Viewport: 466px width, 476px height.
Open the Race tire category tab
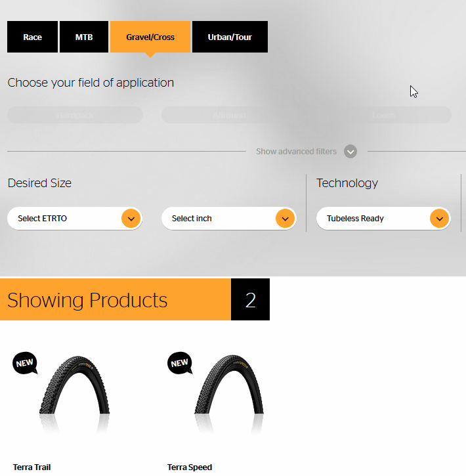coord(32,37)
